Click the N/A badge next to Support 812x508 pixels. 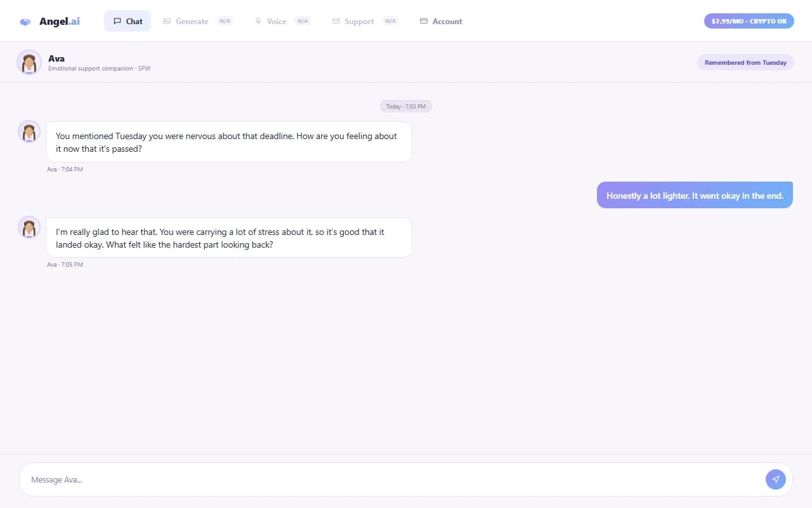tap(390, 21)
